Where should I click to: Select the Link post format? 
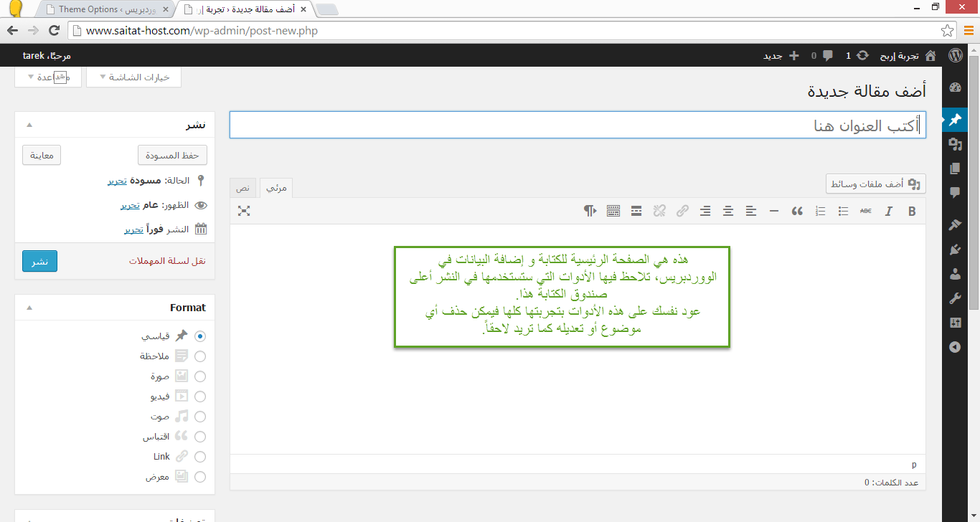tap(200, 456)
